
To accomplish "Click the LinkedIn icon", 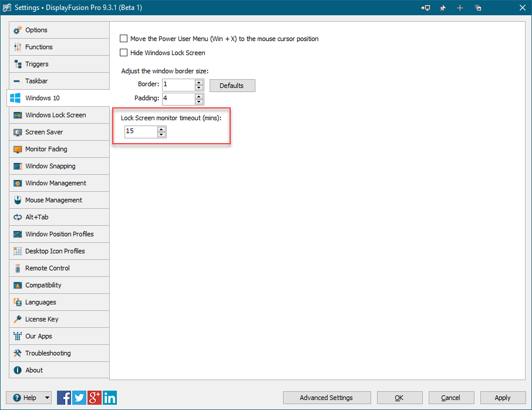I will [110, 398].
